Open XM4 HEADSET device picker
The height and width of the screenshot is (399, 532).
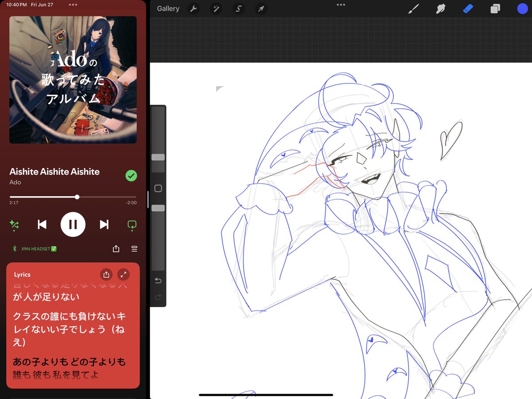[x=35, y=249]
